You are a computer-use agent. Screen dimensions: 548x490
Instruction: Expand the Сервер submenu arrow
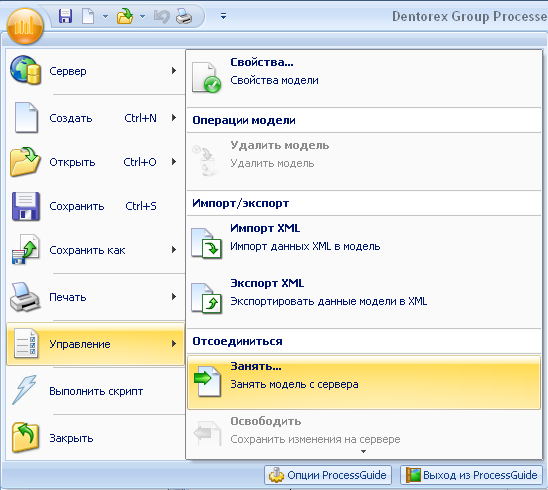(174, 71)
